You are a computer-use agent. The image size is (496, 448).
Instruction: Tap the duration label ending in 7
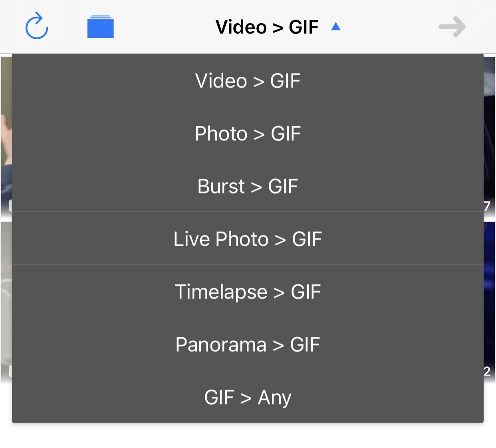tap(487, 206)
